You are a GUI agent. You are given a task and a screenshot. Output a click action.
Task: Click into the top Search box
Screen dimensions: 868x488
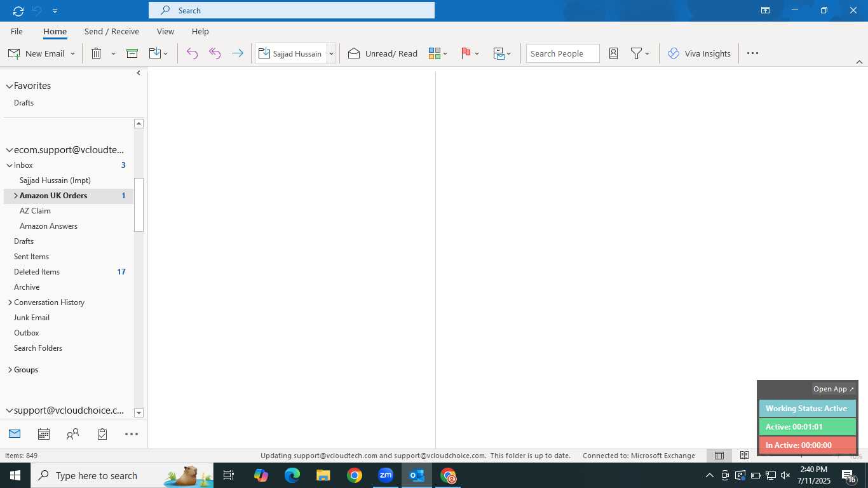(x=292, y=10)
